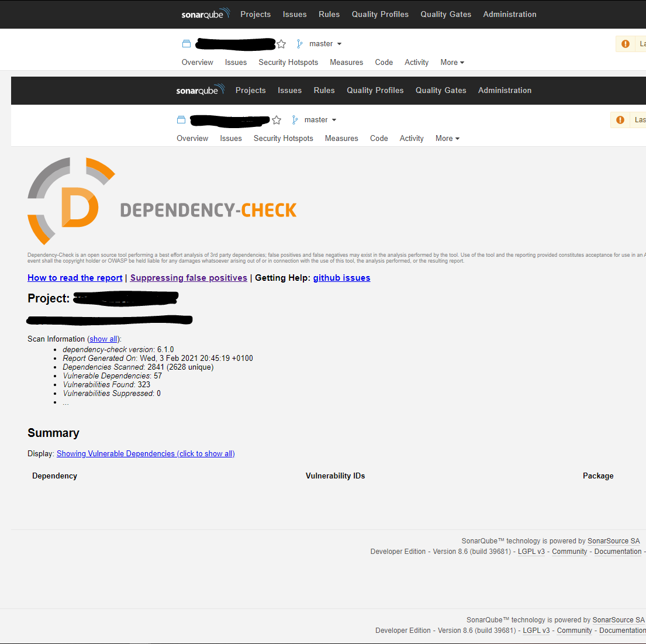Click the inner SonarQube logo
Image resolution: width=646 pixels, height=644 pixels.
(x=200, y=89)
